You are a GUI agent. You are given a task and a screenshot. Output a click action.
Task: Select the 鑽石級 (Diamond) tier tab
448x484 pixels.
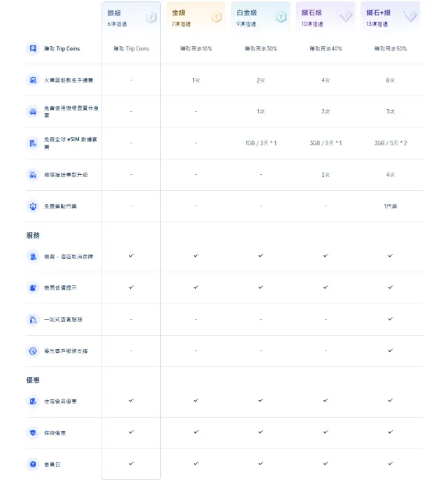pyautogui.click(x=325, y=17)
